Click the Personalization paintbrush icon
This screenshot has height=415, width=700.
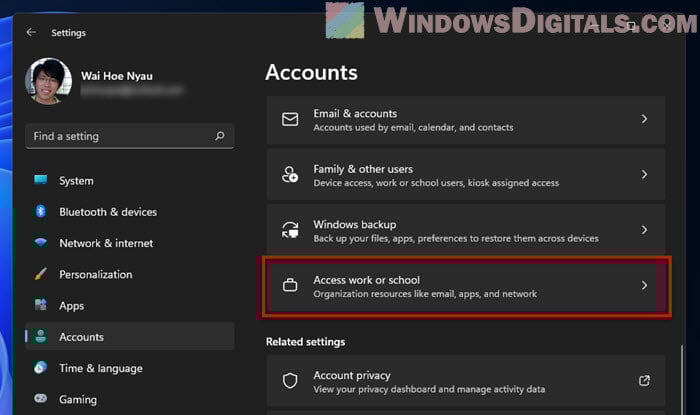pos(41,274)
